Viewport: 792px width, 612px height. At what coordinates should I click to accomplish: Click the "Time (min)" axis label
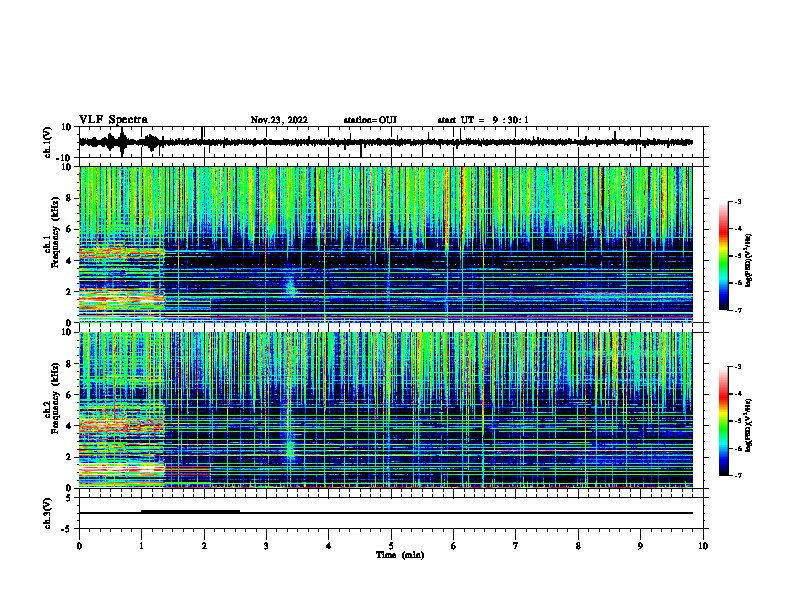[x=400, y=555]
